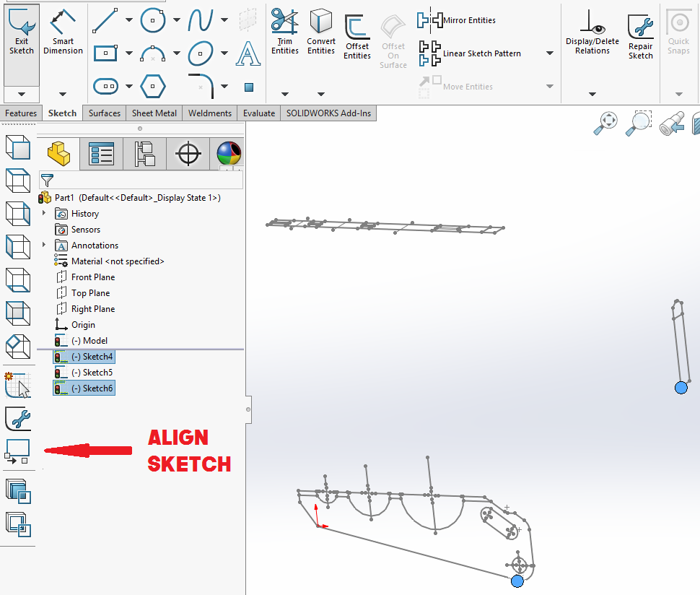
Task: Click the Sensors folder item
Action: click(78, 230)
